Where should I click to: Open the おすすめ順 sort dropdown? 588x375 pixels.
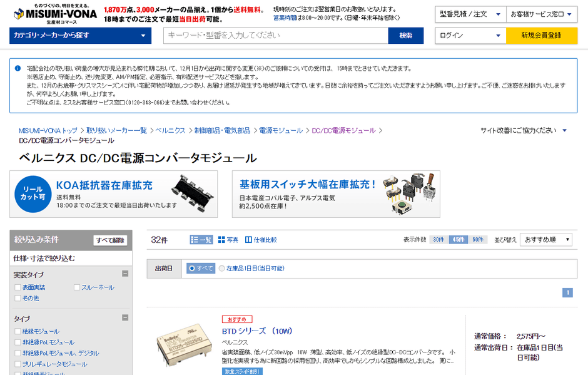(546, 240)
